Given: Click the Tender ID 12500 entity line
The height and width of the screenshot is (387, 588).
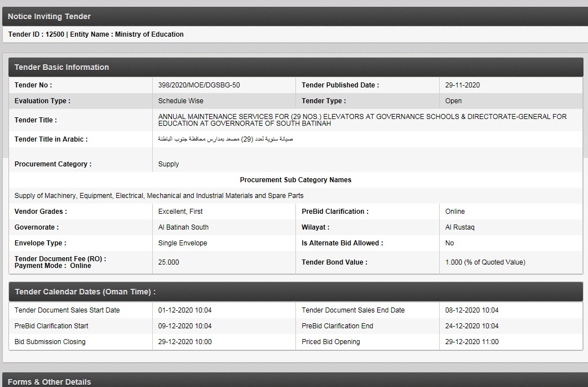Looking at the screenshot, I should click(96, 34).
